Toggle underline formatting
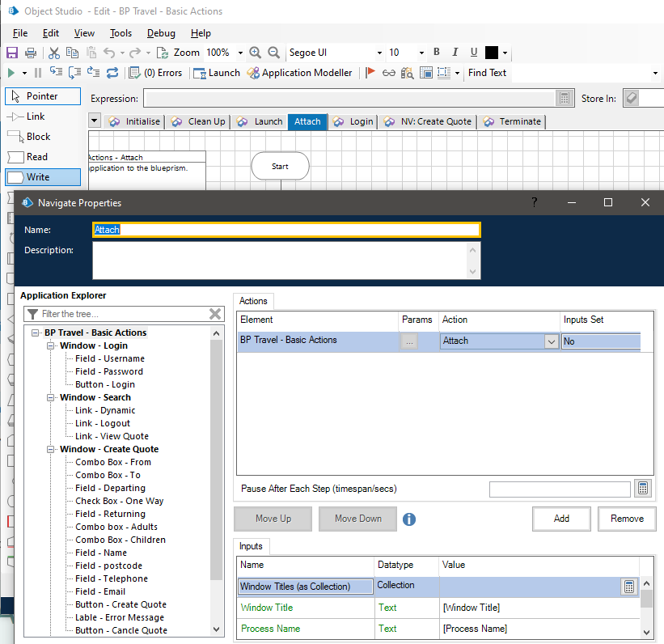The width and height of the screenshot is (664, 644). 474,53
